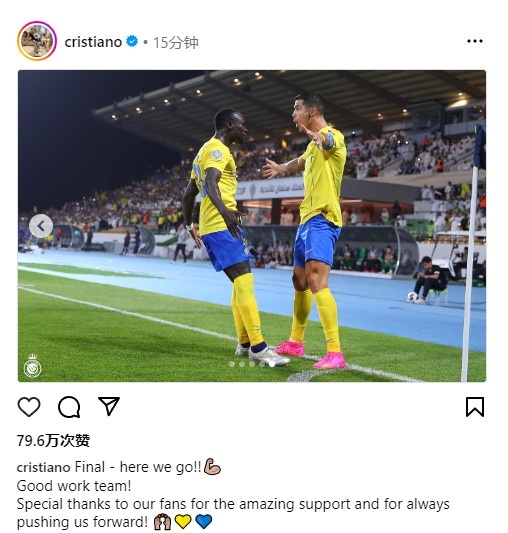Screen dimensions: 508x533
Task: Select the fourth carousel indicator dot
Action: pyautogui.click(x=262, y=364)
